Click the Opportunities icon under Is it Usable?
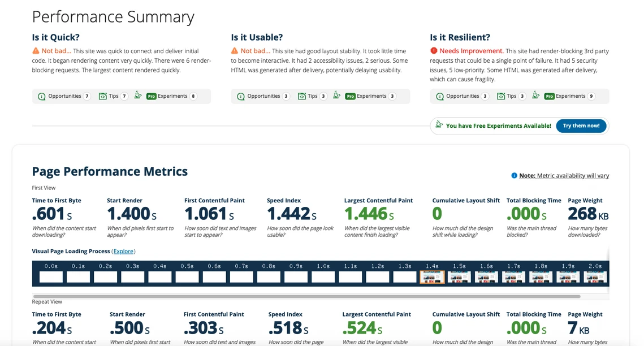The width and height of the screenshot is (644, 346). pos(241,96)
